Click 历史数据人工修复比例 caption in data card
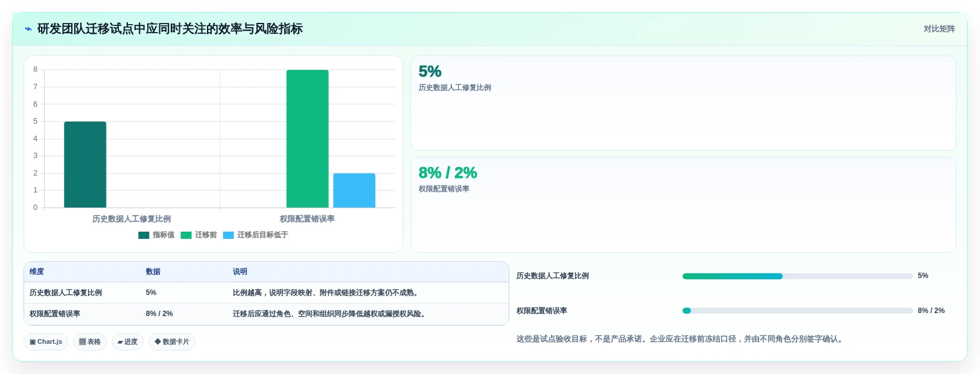Screen dimensions: 980x374 tap(455, 87)
